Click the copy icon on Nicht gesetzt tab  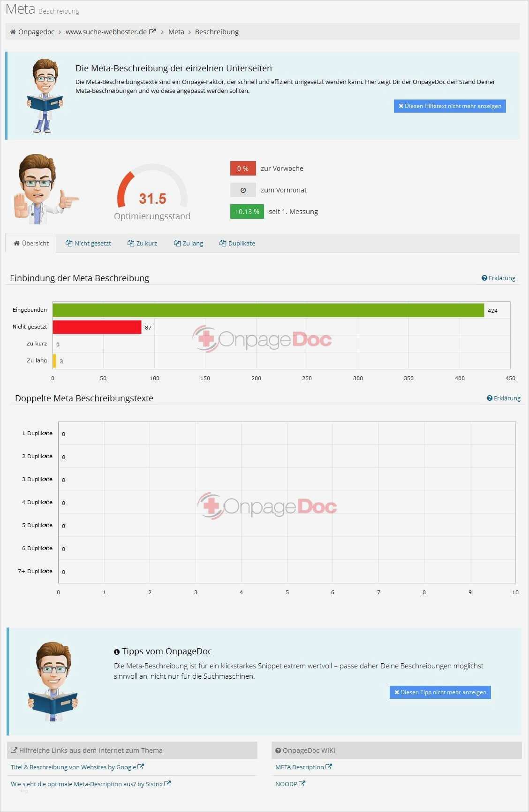pyautogui.click(x=69, y=243)
